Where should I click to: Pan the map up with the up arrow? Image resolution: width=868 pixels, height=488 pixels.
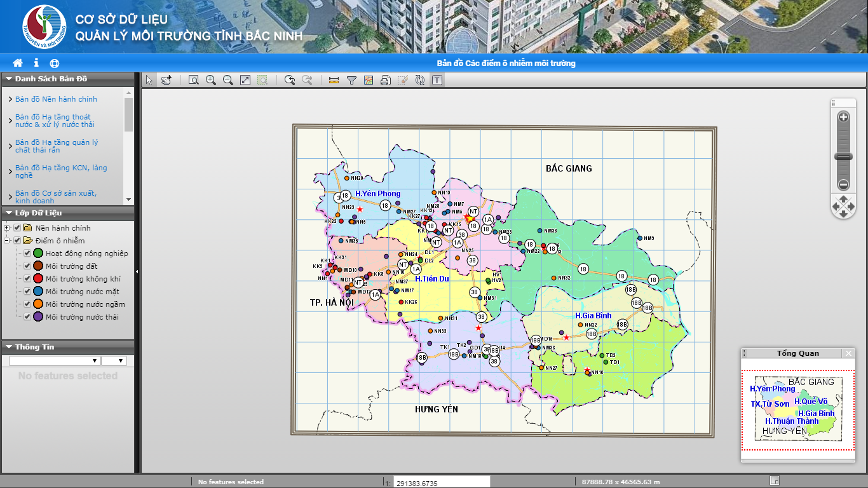click(x=843, y=199)
